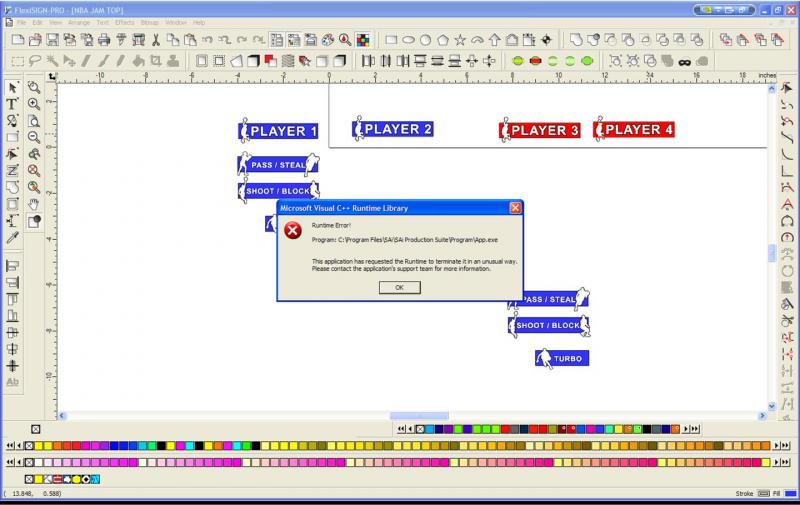Image resolution: width=800 pixels, height=505 pixels.
Task: Select the PLAYER 1 blue label on canvas
Action: (x=278, y=131)
